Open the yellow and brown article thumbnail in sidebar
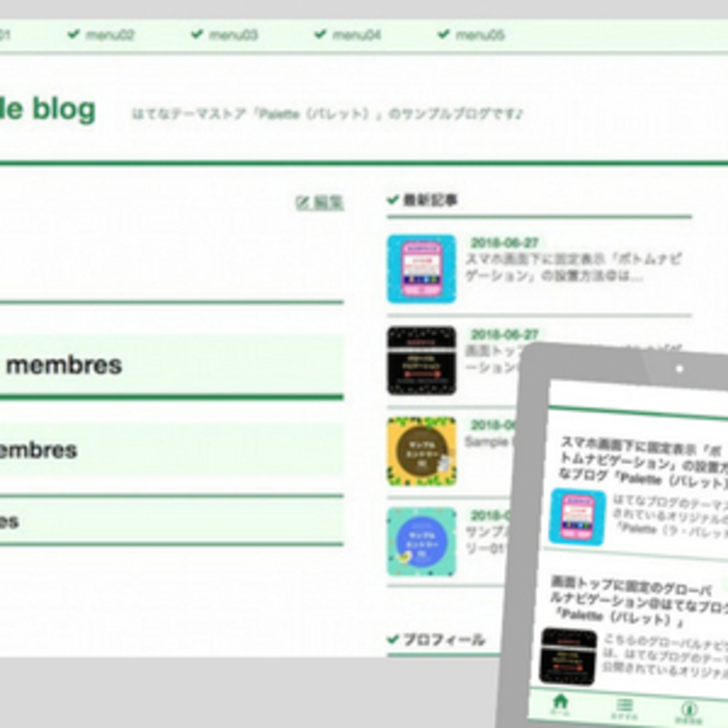The height and width of the screenshot is (728, 728). (x=421, y=451)
